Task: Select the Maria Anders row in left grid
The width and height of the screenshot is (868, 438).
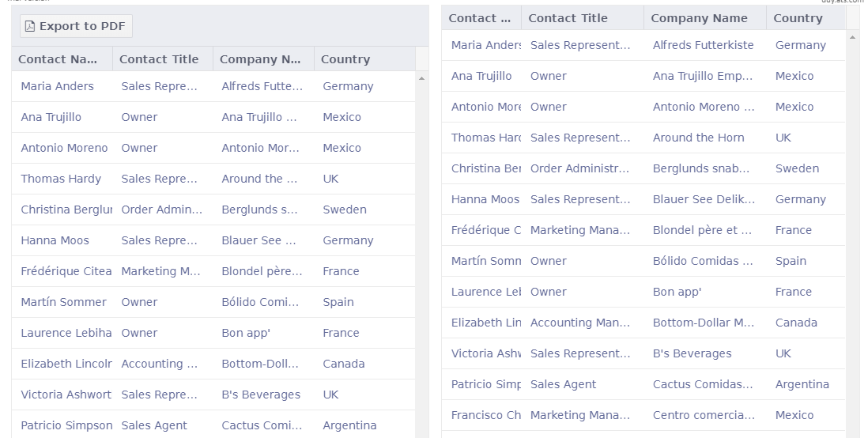Action: click(x=57, y=86)
